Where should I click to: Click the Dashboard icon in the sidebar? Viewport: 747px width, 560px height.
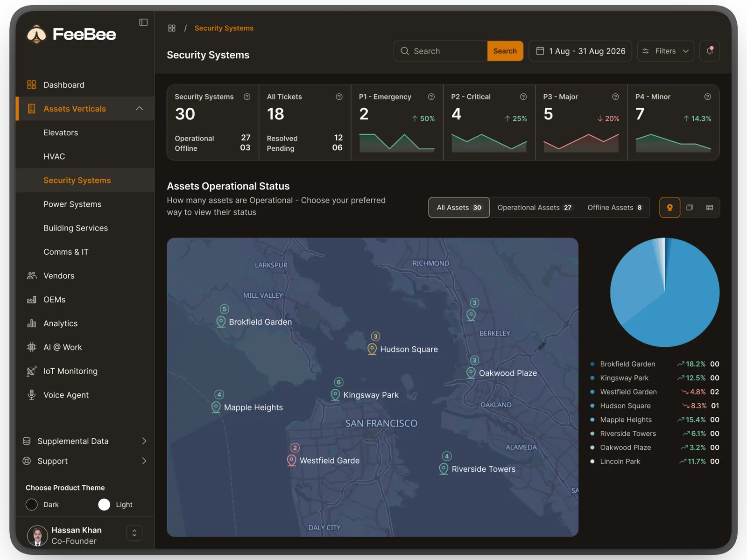click(31, 84)
